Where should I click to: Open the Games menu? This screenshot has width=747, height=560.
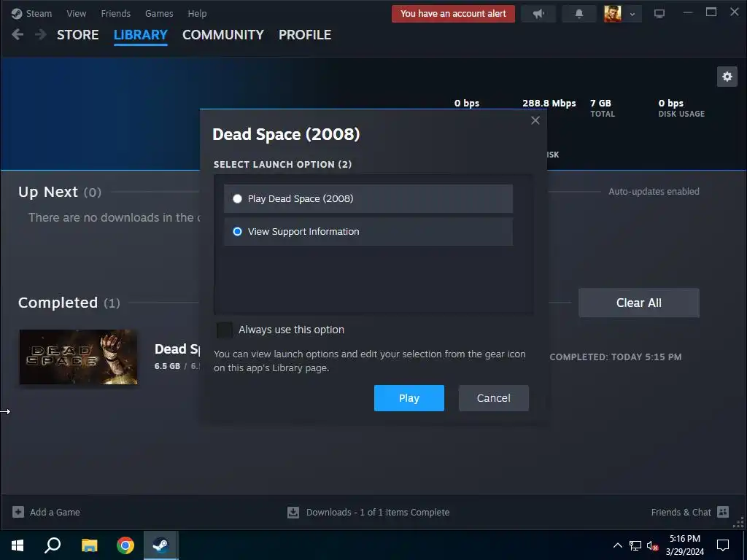tap(159, 14)
